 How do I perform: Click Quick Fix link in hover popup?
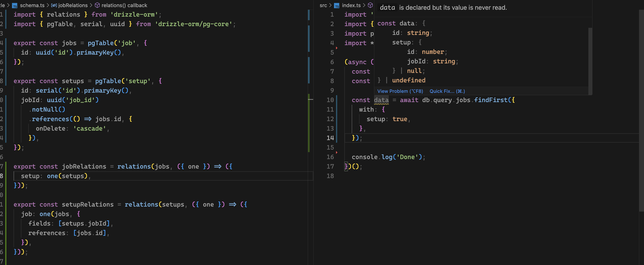point(447,91)
